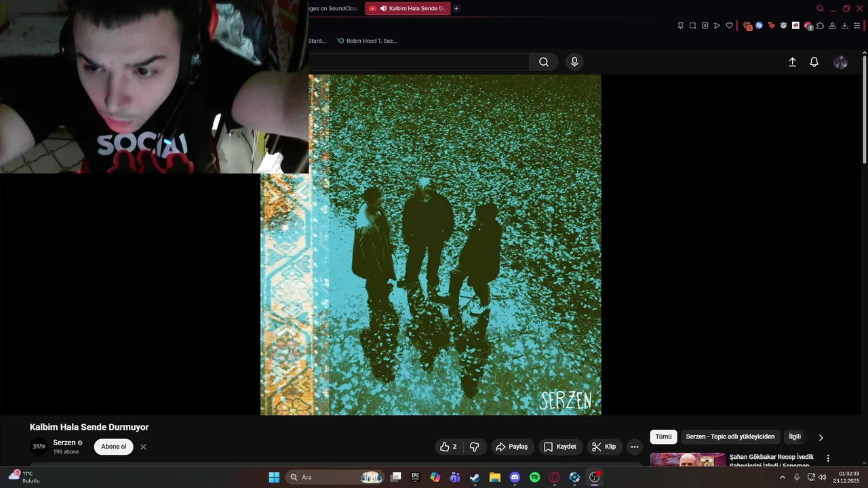This screenshot has width=868, height=488.
Task: Subscribe using the Abone ol button
Action: pyautogui.click(x=114, y=447)
